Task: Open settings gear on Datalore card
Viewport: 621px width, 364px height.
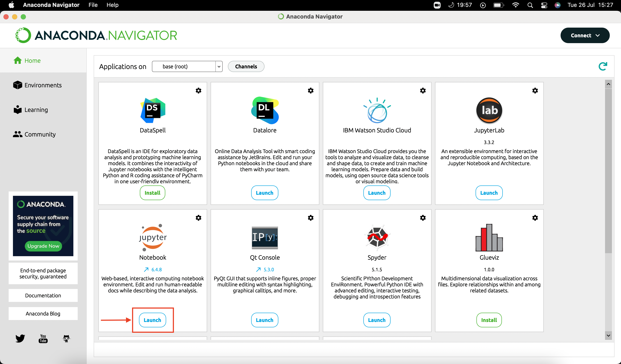Action: 310,91
